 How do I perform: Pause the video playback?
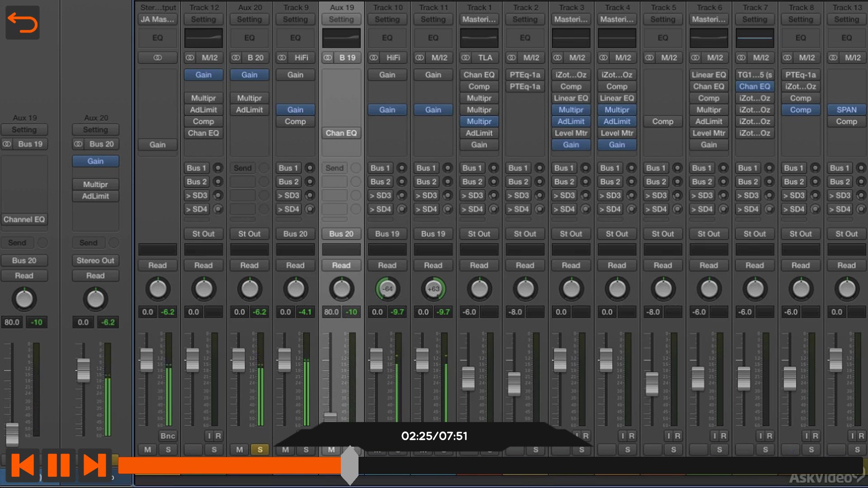(59, 465)
